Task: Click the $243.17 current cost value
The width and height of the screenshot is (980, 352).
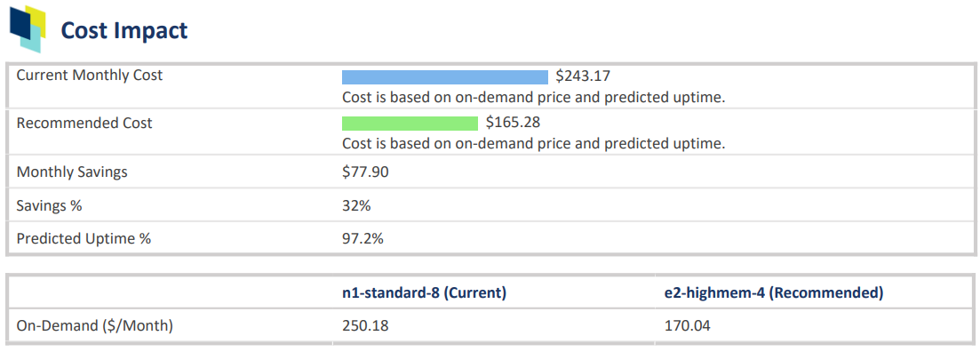Action: (583, 77)
